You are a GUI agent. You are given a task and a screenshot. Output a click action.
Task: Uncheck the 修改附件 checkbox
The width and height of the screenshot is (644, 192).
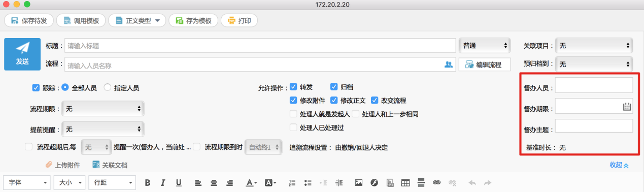tap(293, 100)
